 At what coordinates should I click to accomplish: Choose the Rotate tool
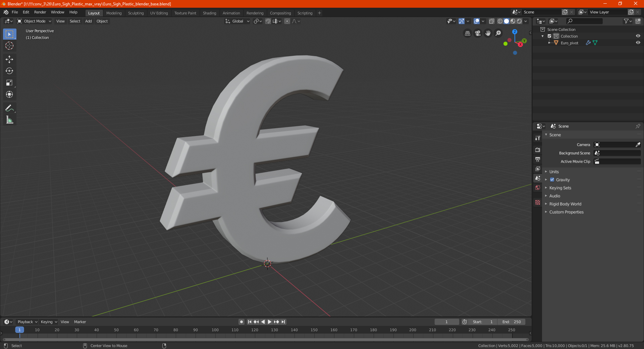tap(9, 71)
